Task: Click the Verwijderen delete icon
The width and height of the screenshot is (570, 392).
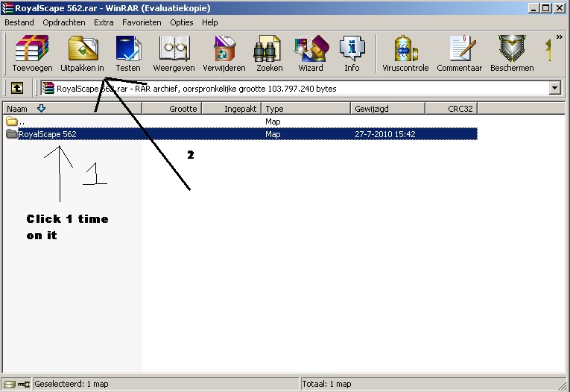Action: pyautogui.click(x=224, y=54)
